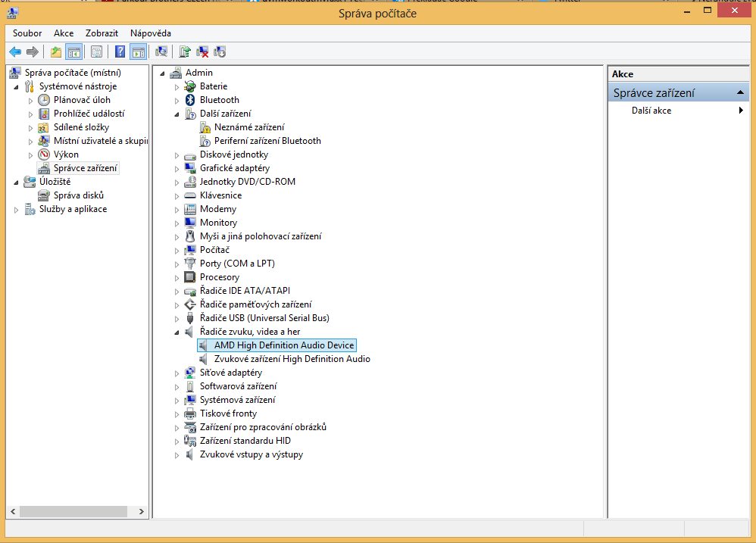Select Správce zařízení in the left tree
Image resolution: width=756 pixels, height=543 pixels.
[86, 168]
